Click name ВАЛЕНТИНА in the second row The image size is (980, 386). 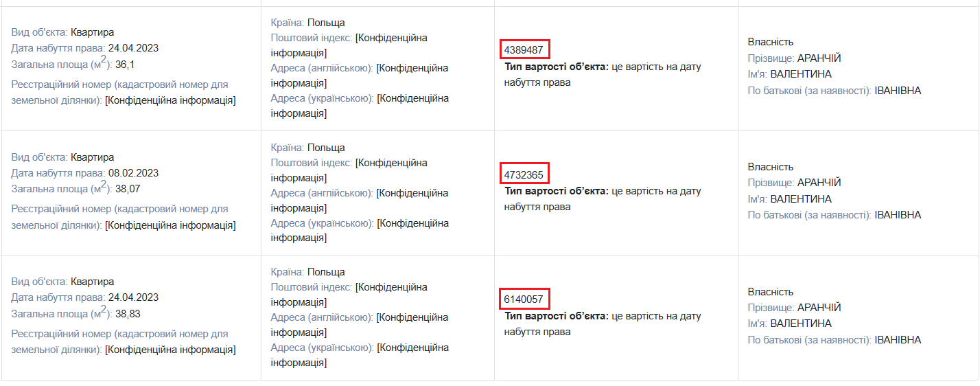[801, 199]
